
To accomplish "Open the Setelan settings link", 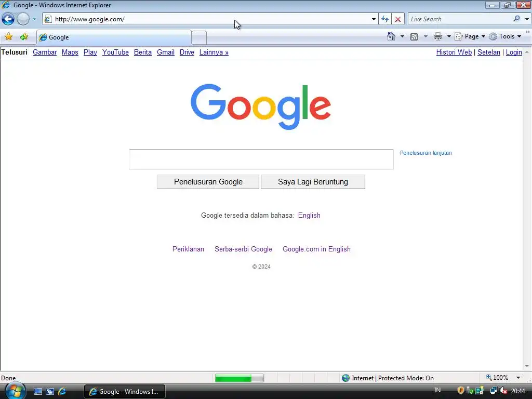I will tap(488, 52).
